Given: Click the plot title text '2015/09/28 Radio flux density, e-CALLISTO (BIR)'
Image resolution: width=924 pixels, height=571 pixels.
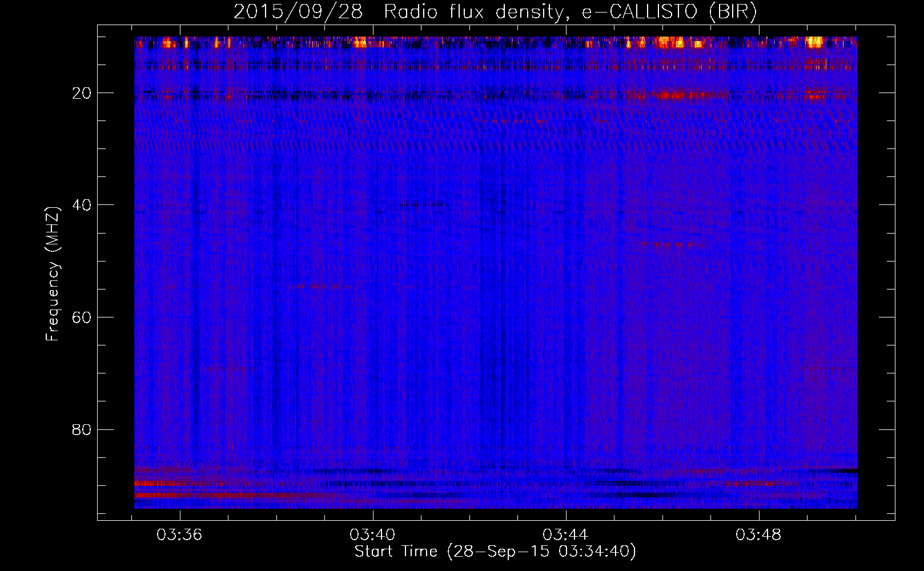Looking at the screenshot, I should (x=495, y=12).
